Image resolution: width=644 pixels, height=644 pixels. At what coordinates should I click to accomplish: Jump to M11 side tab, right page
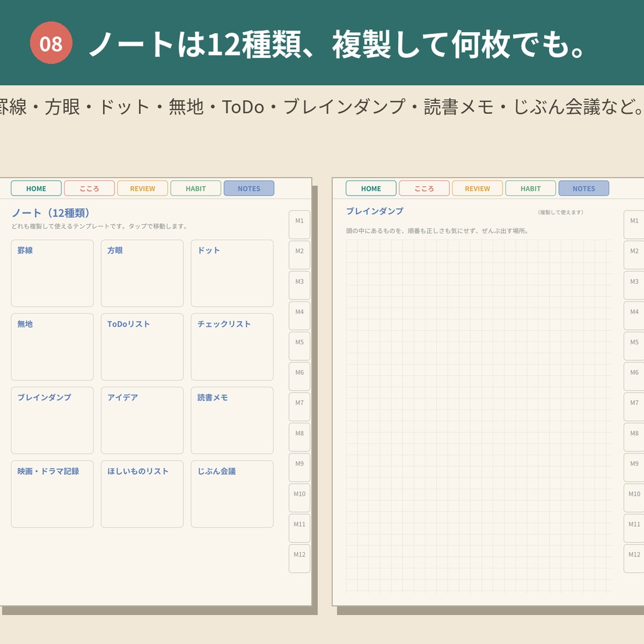[x=634, y=528]
